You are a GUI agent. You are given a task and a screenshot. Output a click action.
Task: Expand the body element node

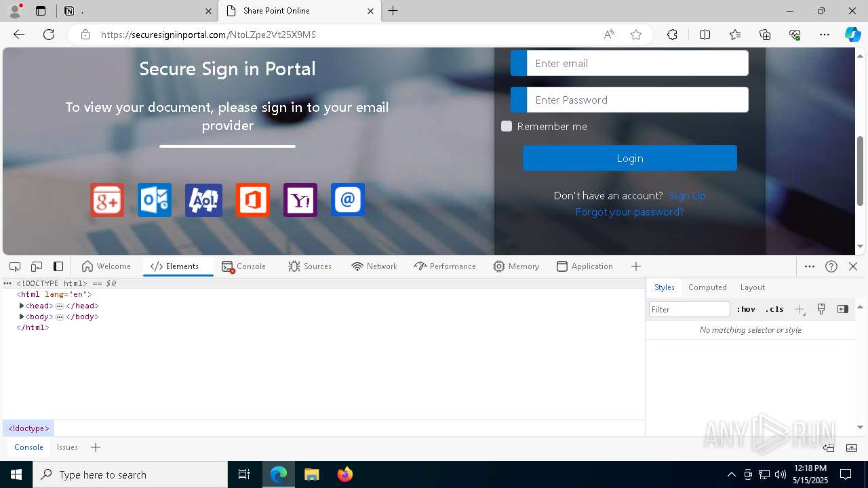22,317
